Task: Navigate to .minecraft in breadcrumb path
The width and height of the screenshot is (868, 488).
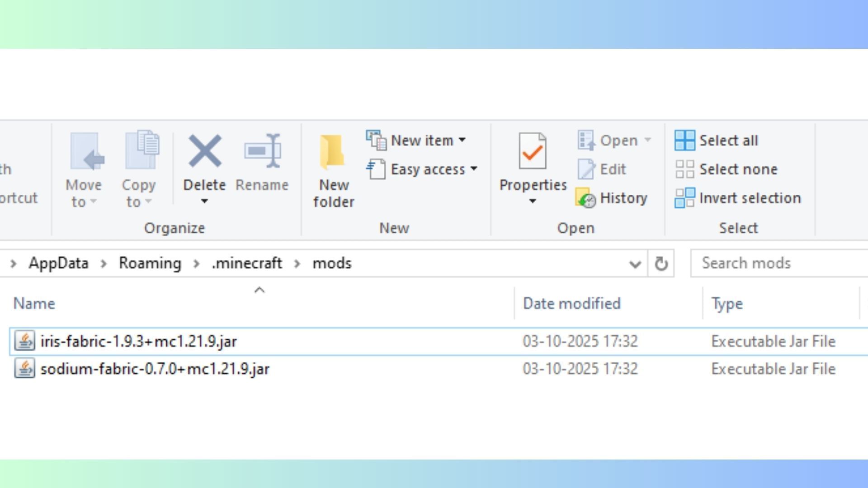Action: [247, 263]
